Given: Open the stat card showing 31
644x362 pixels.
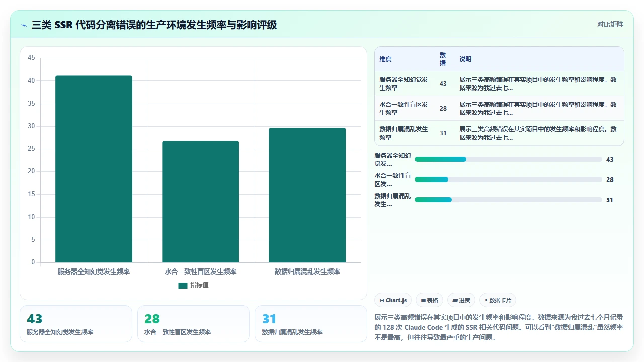Looking at the screenshot, I should tap(311, 324).
